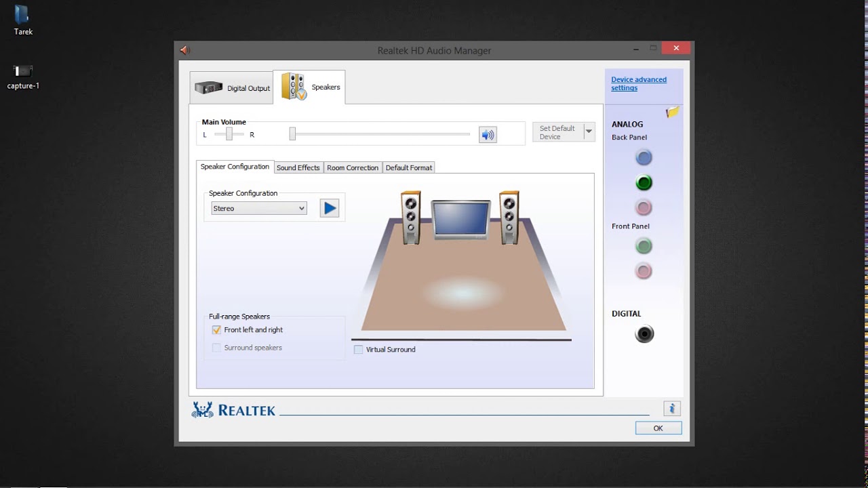Open the information button near OK
The width and height of the screenshot is (868, 488).
[x=672, y=409]
